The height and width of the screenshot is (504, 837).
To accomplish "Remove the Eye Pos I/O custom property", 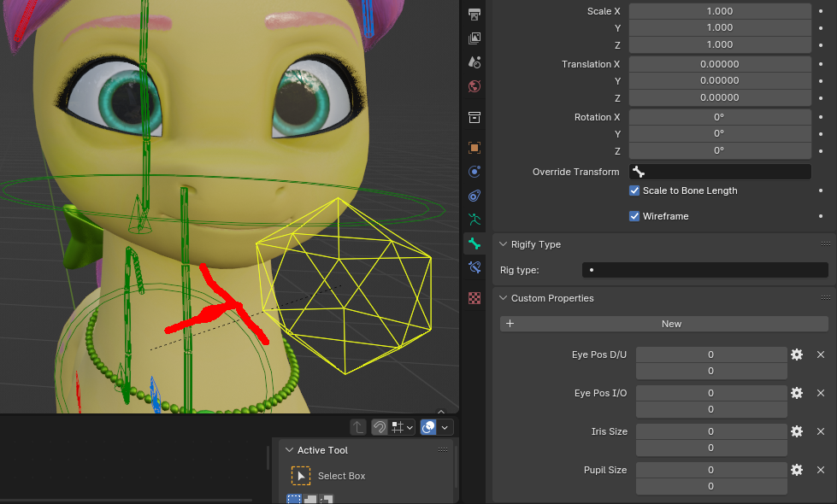I will 821,393.
